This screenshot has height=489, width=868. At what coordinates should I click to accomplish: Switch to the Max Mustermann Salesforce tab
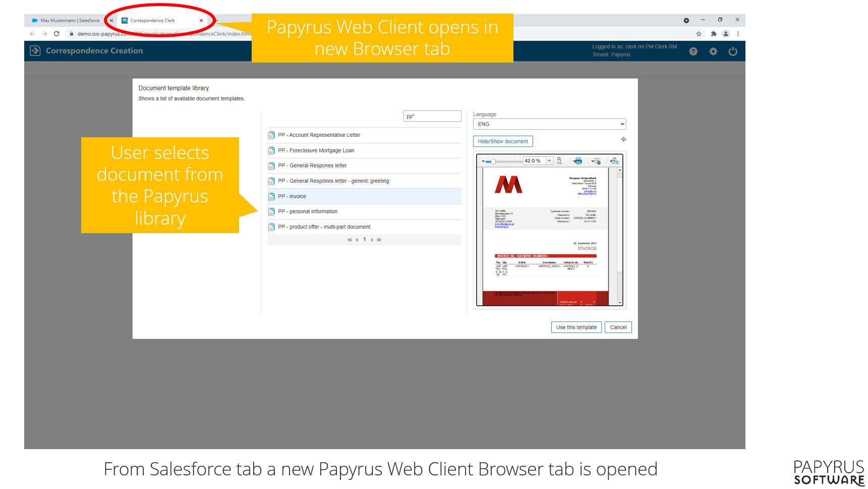[x=66, y=21]
